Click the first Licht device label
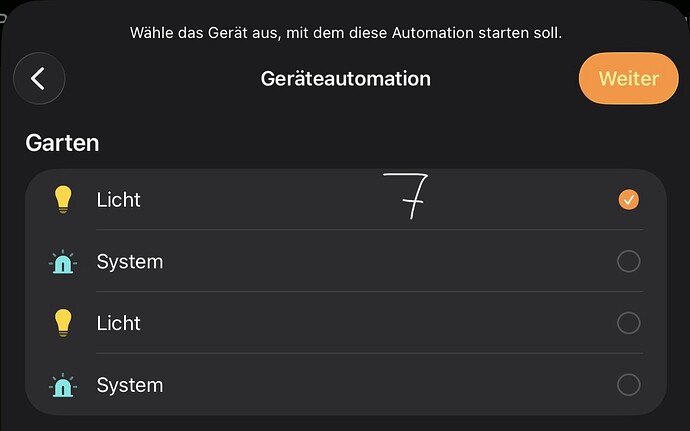690x431 pixels. pyautogui.click(x=119, y=200)
